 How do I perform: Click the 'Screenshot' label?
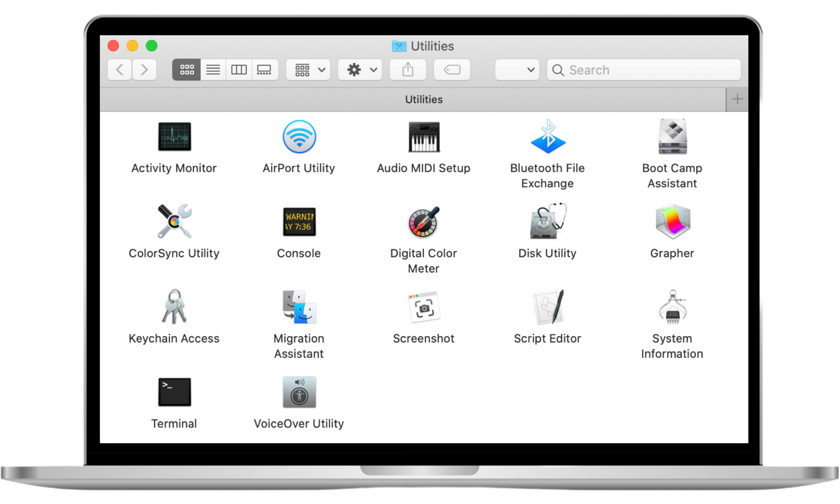coord(423,338)
